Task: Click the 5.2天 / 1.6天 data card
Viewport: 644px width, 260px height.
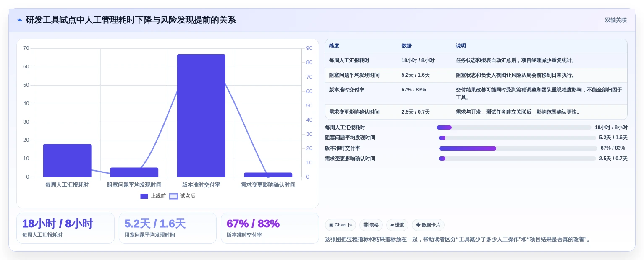Action: pyautogui.click(x=168, y=228)
